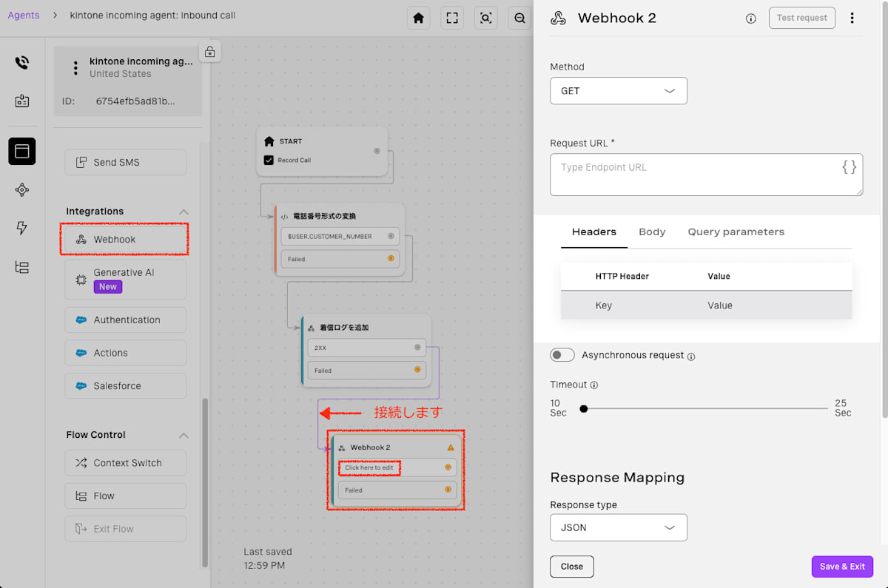Toggle the Record Call checkbox
This screenshot has width=888, height=588.
click(269, 160)
